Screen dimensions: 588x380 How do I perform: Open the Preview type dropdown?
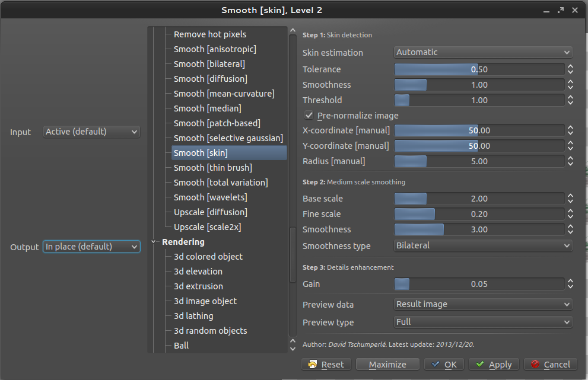[x=483, y=322]
